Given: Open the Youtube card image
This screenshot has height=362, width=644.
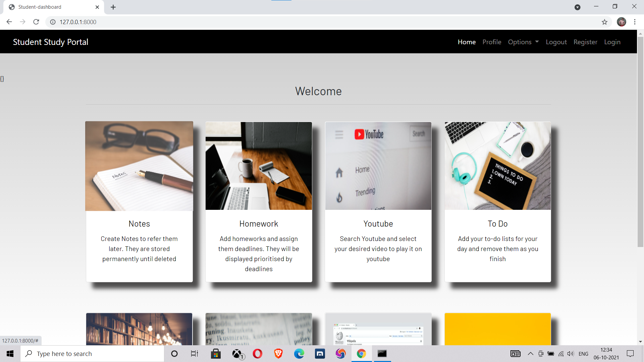Looking at the screenshot, I should pos(378,166).
